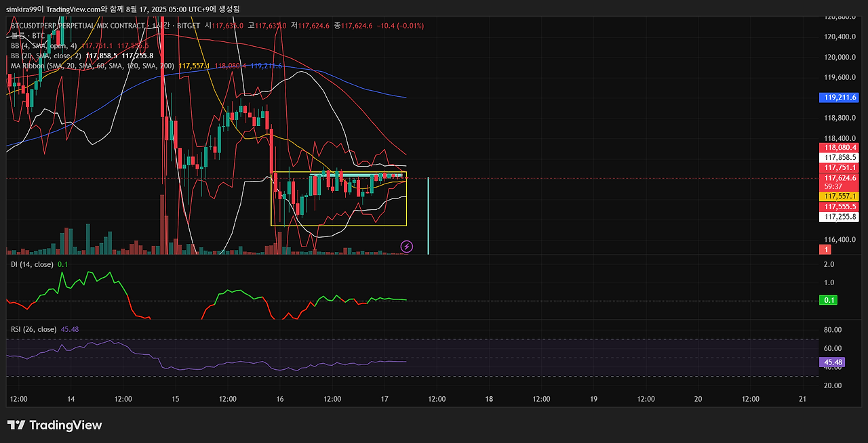The image size is (868, 443).
Task: Click the 118,400.0 price scale tick
Action: (840, 138)
